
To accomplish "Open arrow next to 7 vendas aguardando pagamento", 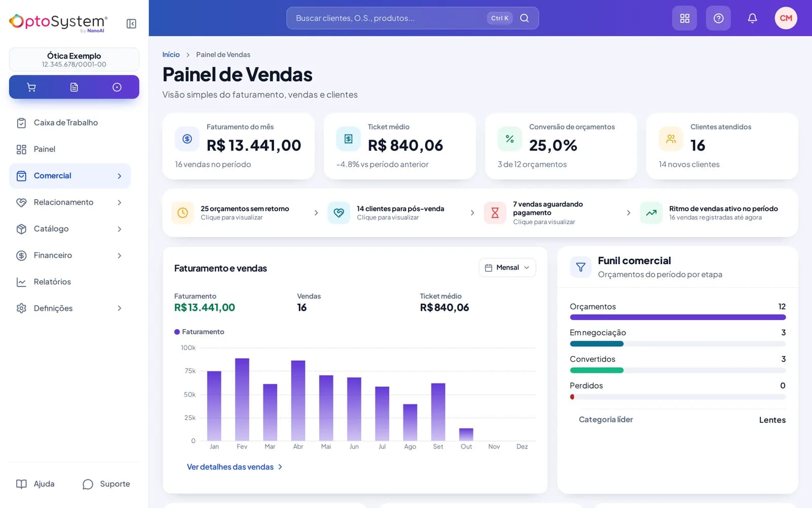I will click(x=628, y=213).
